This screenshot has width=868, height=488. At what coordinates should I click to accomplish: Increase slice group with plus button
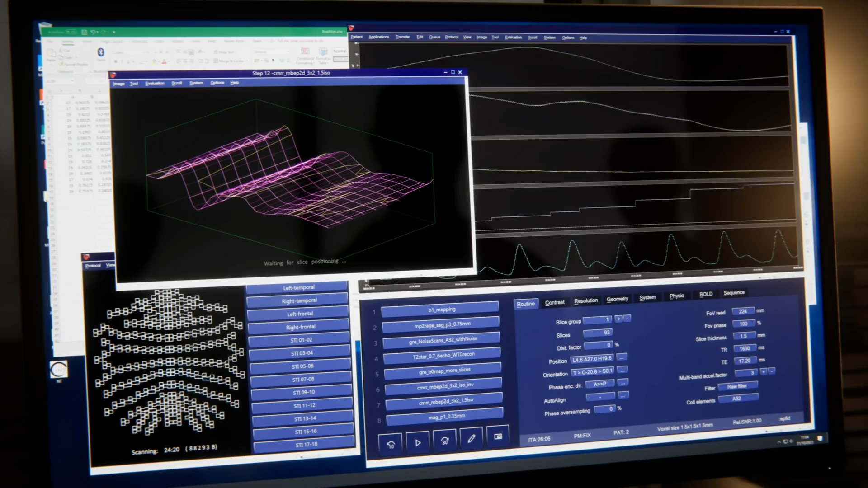point(618,319)
